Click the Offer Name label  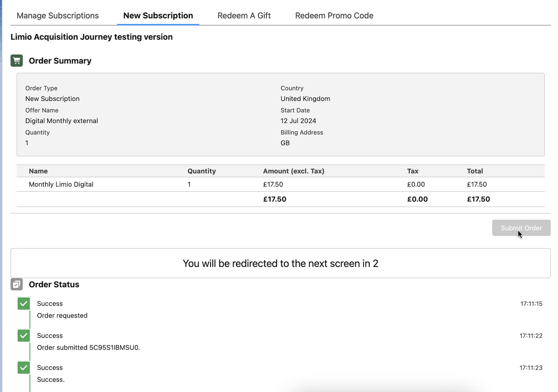point(42,110)
